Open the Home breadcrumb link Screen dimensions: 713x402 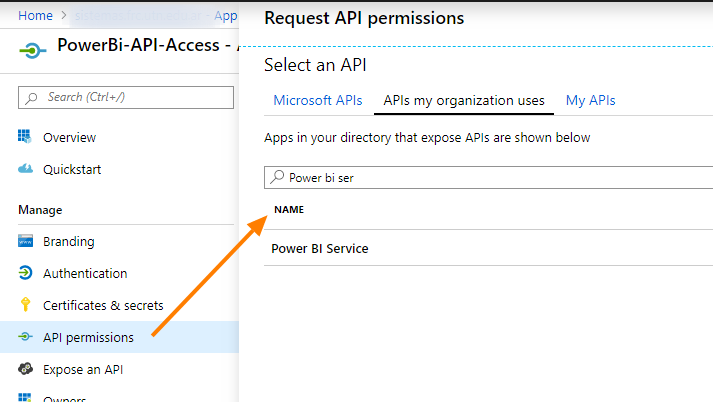(35, 15)
